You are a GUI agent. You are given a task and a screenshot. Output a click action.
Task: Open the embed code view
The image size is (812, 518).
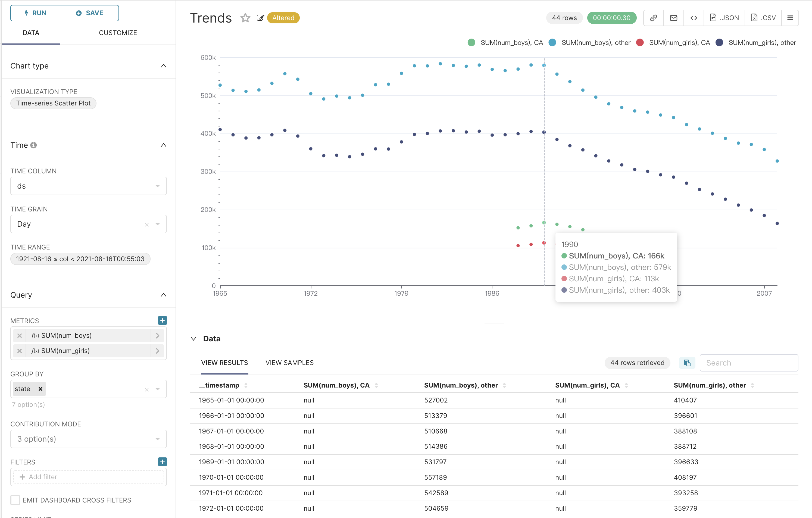click(x=694, y=18)
